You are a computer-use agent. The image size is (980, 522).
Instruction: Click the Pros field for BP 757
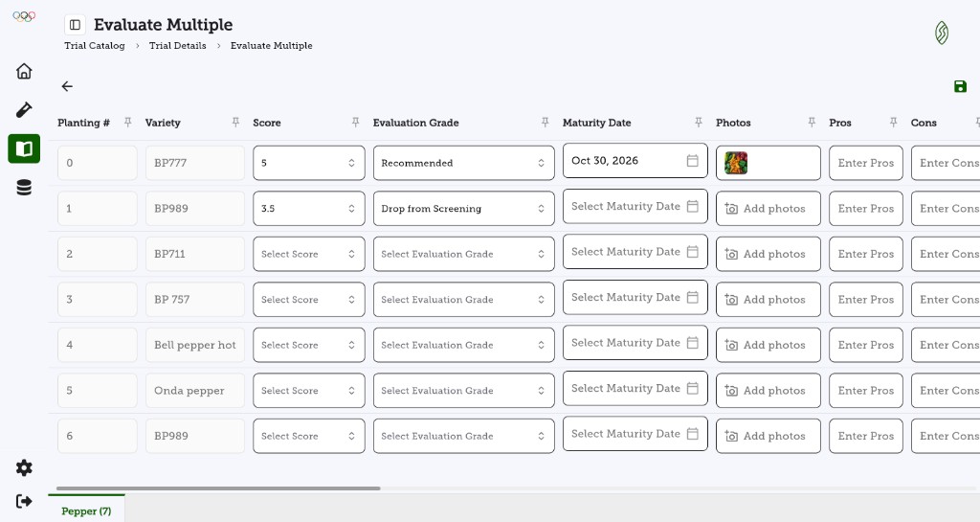[x=865, y=300]
